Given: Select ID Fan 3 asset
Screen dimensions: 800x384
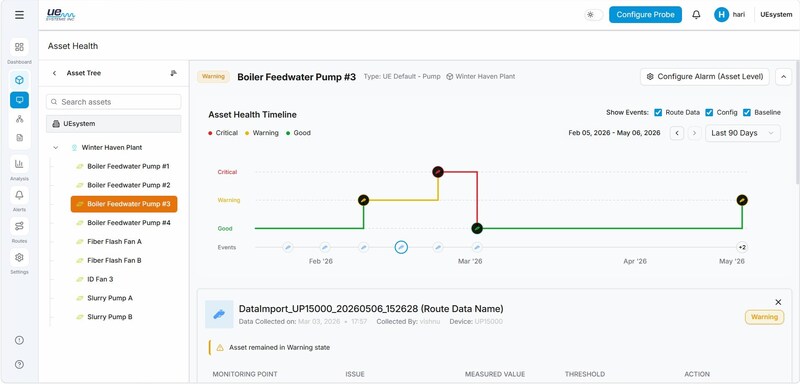Looking at the screenshot, I should coord(100,279).
